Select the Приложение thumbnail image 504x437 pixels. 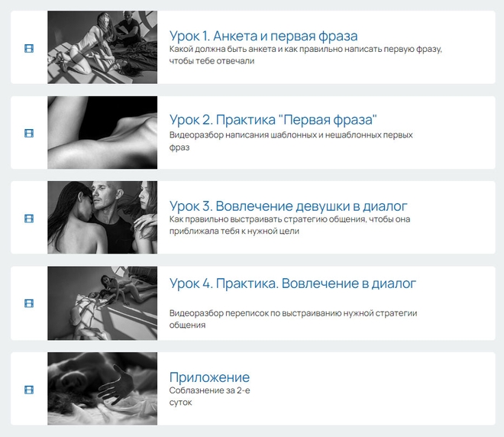click(x=102, y=388)
